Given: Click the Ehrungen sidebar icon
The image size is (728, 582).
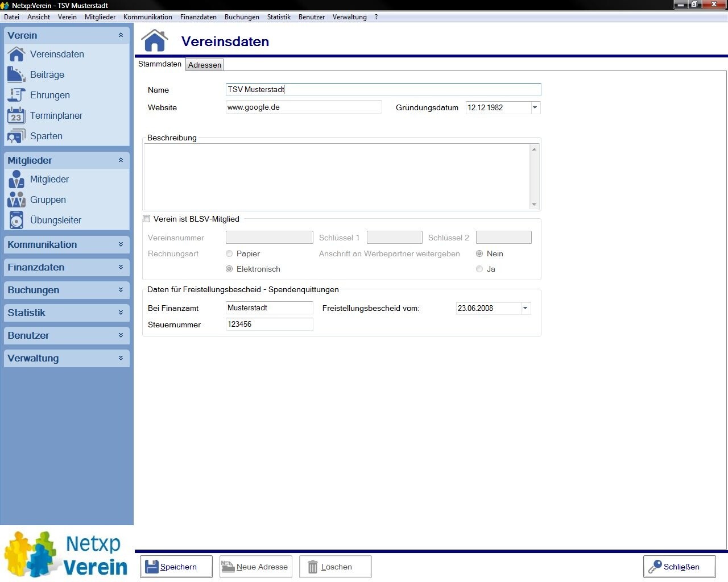Looking at the screenshot, I should click(16, 95).
